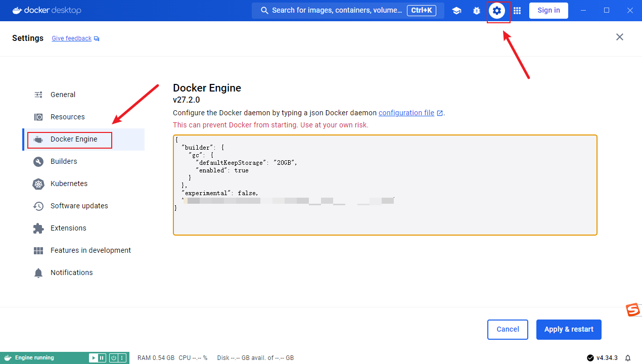Click the Features in development grid icon
Screen dimensions: 642x364
[x=38, y=250]
